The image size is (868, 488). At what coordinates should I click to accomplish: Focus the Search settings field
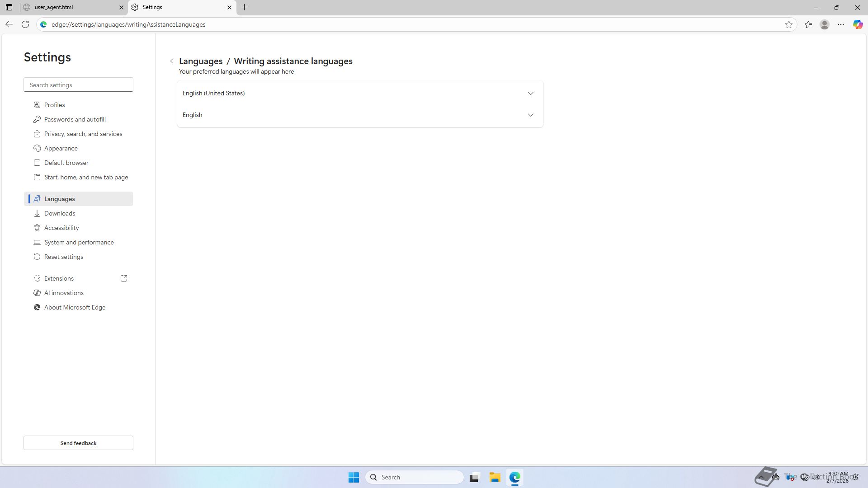78,85
